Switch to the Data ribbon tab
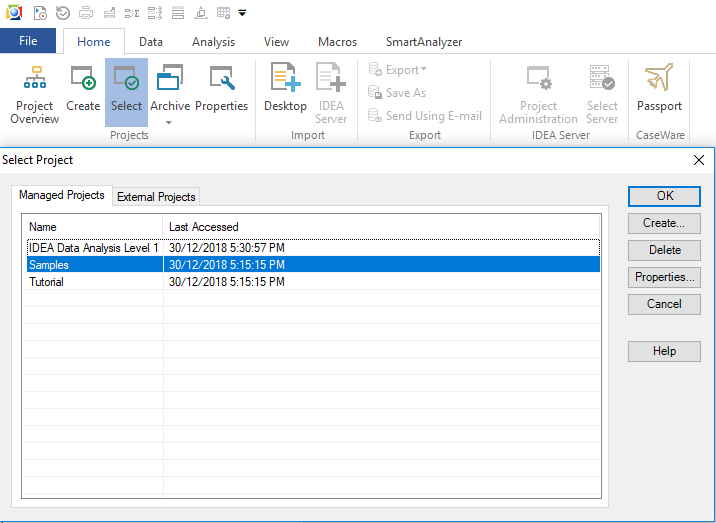Screen dimensions: 716x523 coord(151,42)
